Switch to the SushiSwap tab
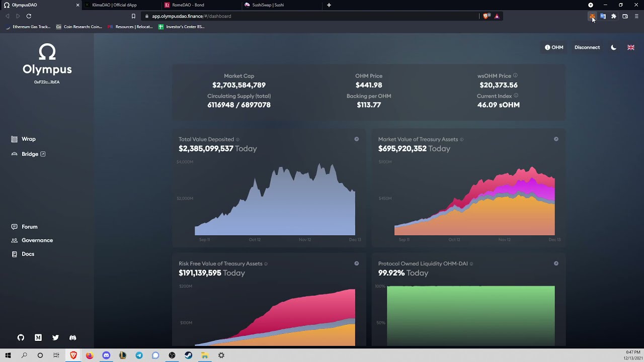Viewport: 644px width, 362px height. (281, 5)
